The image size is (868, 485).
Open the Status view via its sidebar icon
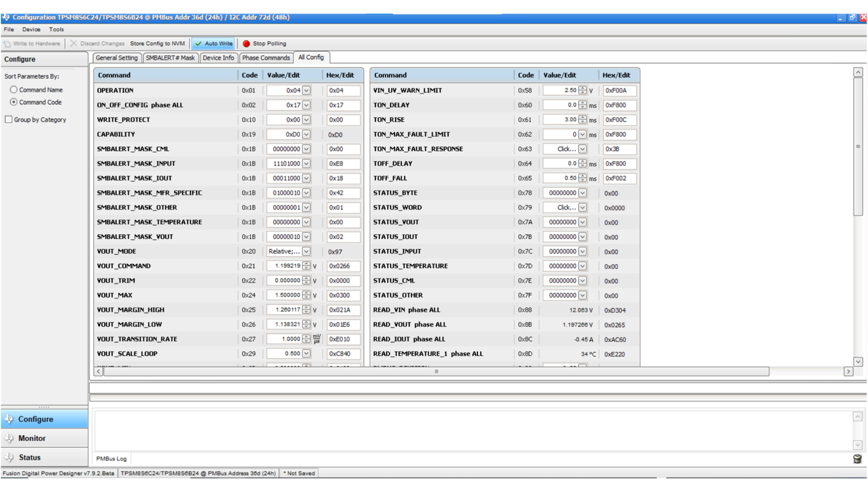coord(9,457)
